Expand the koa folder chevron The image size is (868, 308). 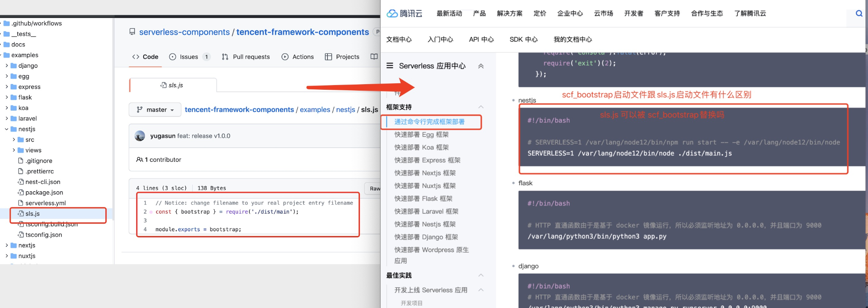pos(7,108)
